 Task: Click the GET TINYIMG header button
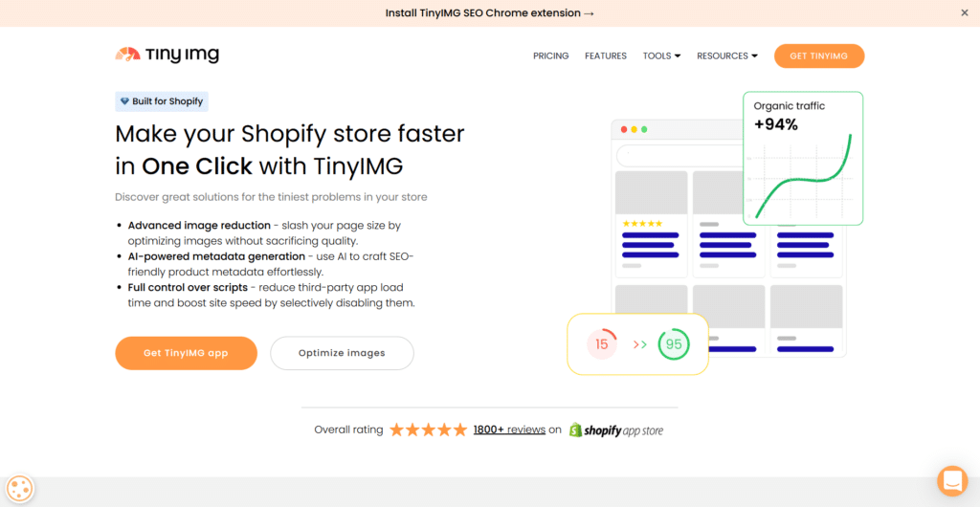click(819, 55)
